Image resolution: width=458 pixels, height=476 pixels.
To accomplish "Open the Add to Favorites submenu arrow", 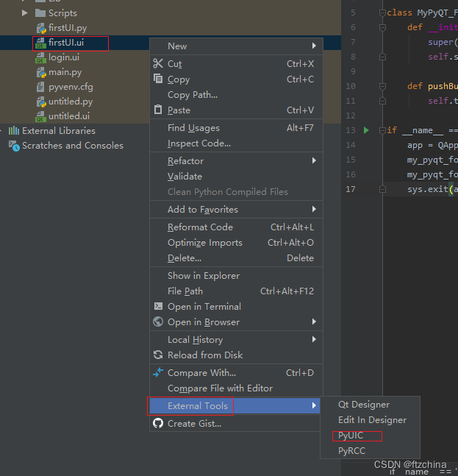I will (x=314, y=209).
